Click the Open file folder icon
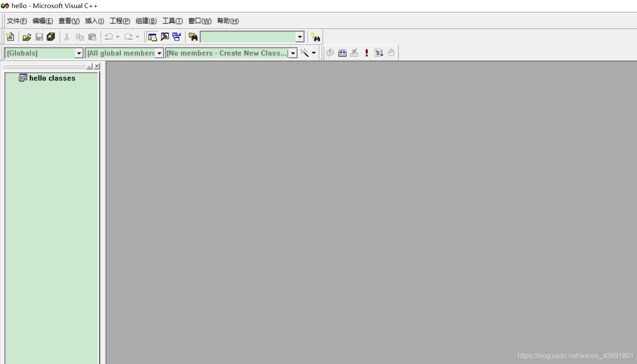 [27, 37]
